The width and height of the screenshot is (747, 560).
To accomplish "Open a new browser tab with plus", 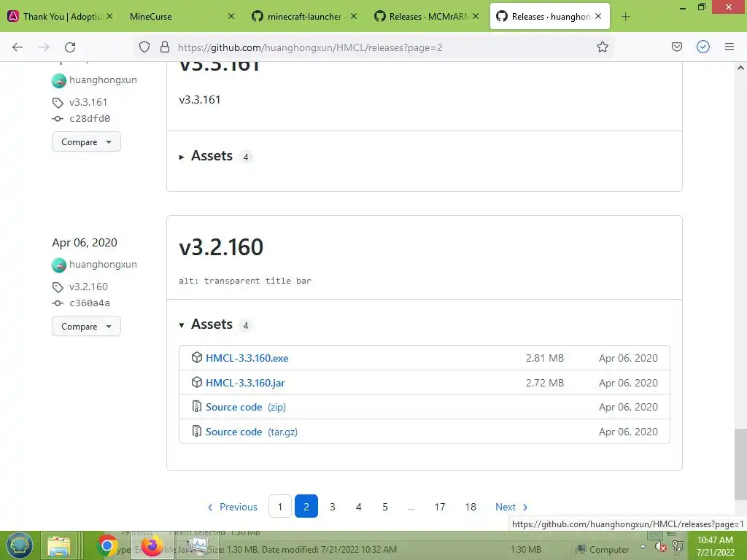I will pos(625,17).
